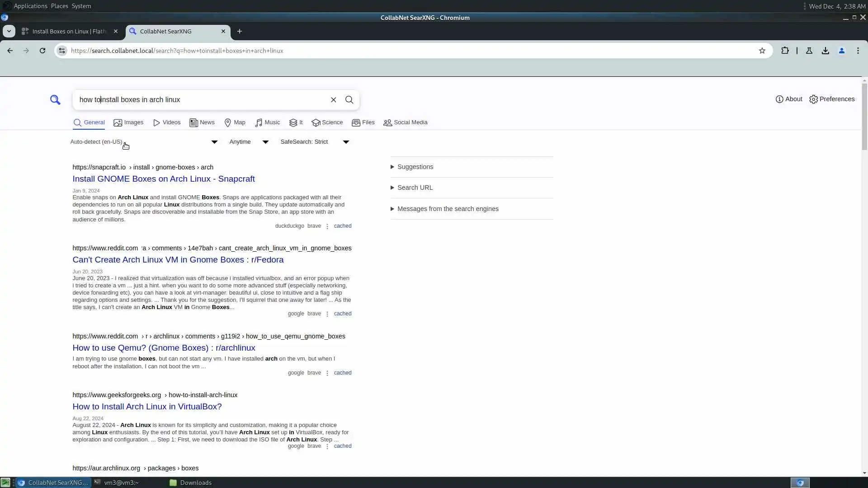Open Install GNOME Boxes on Arch Linux result

pyautogui.click(x=163, y=179)
